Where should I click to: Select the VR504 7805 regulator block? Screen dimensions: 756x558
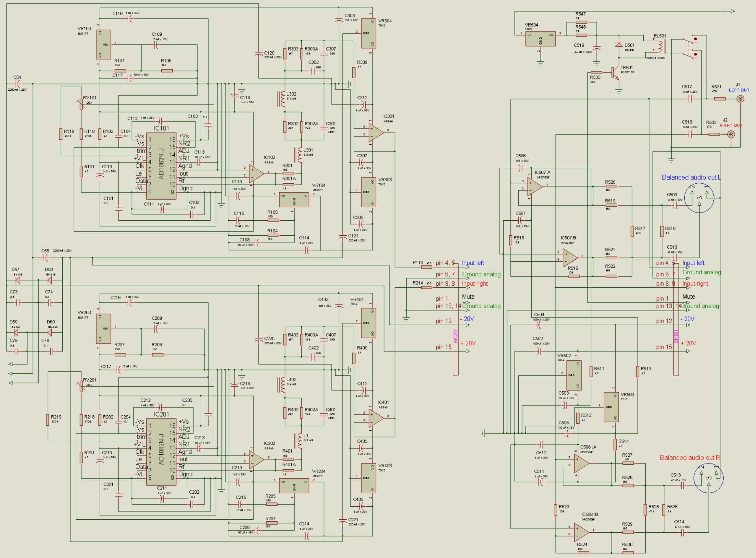click(x=540, y=40)
